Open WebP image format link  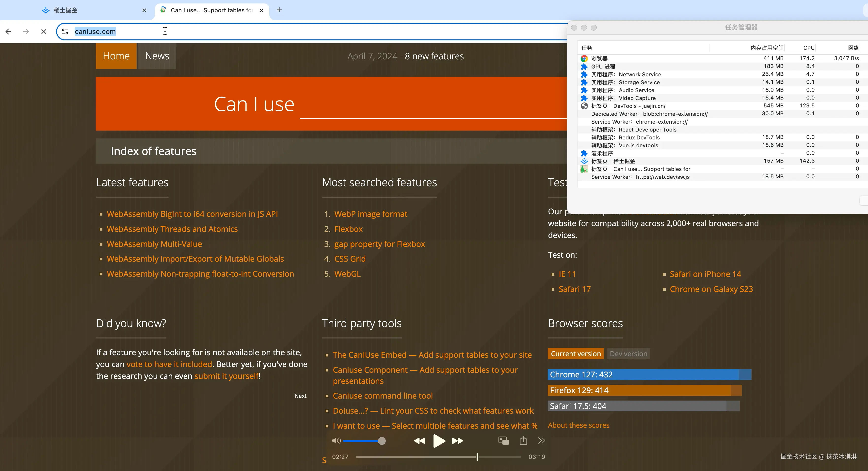point(371,214)
